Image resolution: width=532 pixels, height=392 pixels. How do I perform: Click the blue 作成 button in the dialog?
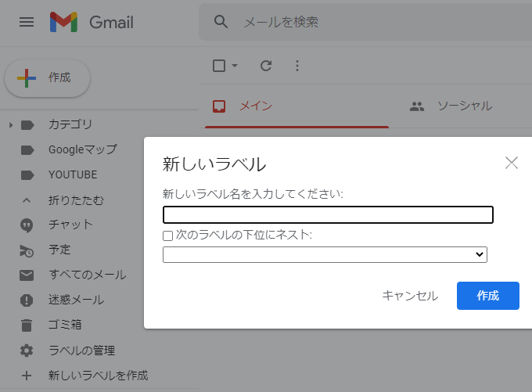tap(488, 296)
